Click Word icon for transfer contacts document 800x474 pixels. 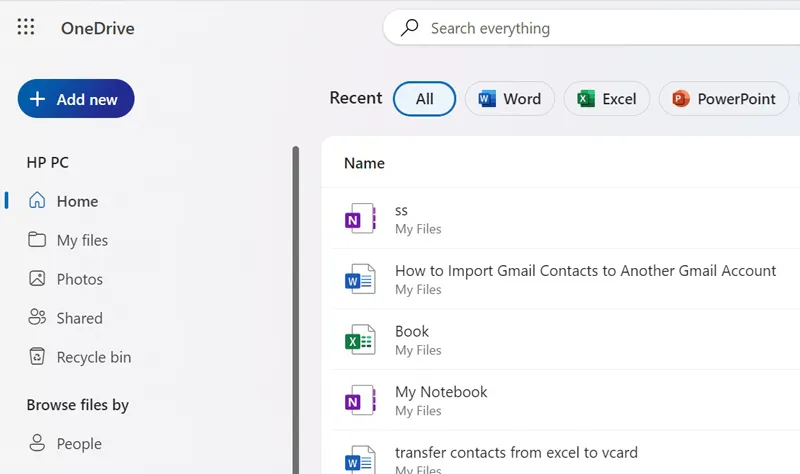[x=360, y=459]
